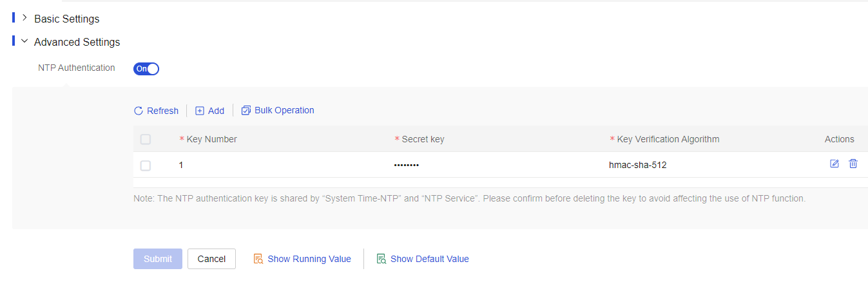Image resolution: width=868 pixels, height=282 pixels.
Task: Click the Bulk Operation checkbox icon
Action: tap(246, 111)
